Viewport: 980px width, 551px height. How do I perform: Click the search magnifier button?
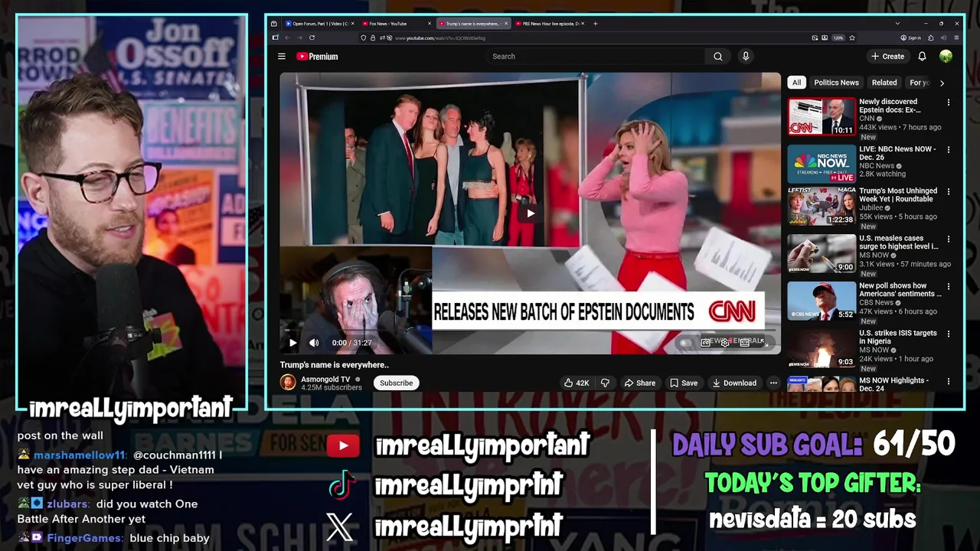[718, 56]
